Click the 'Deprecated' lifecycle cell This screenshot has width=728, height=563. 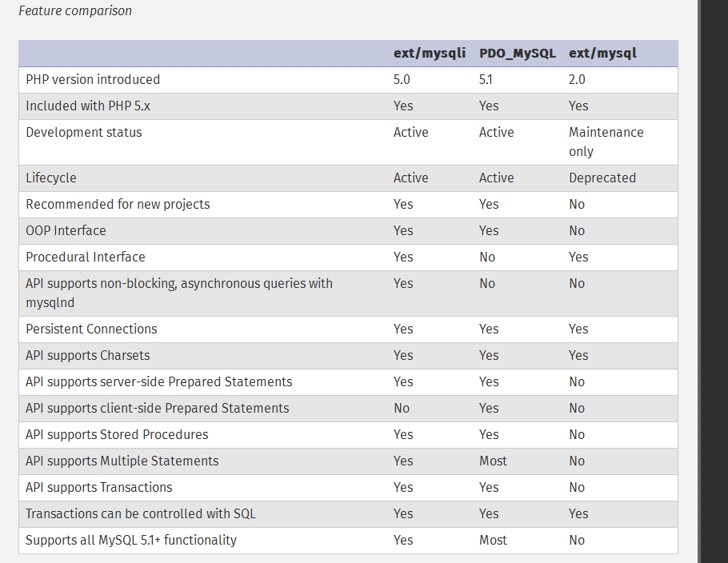602,178
